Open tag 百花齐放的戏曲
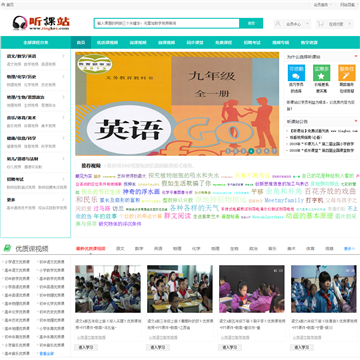The height and width of the screenshot is (360, 360). (x=330, y=191)
